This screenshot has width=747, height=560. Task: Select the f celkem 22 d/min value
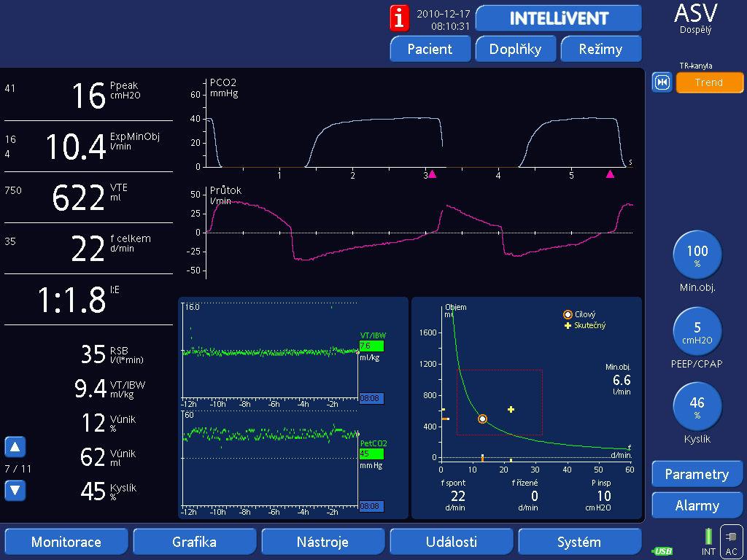pos(88,248)
